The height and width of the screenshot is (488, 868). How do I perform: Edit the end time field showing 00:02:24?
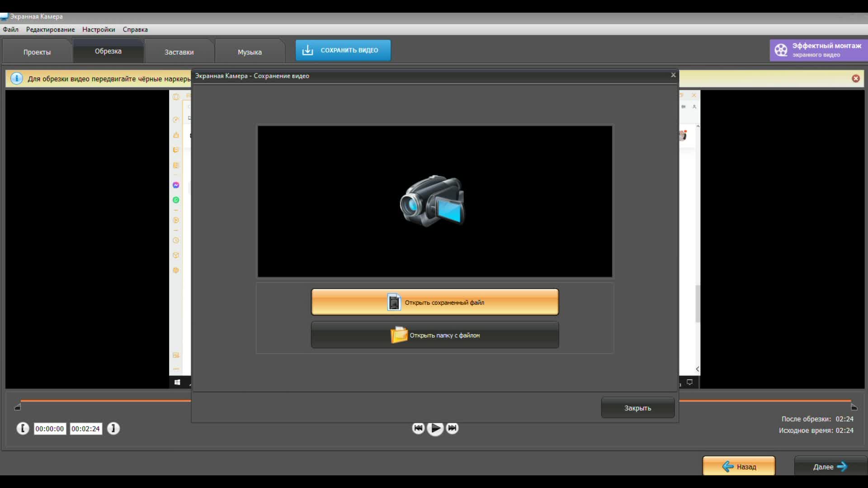[x=85, y=428]
